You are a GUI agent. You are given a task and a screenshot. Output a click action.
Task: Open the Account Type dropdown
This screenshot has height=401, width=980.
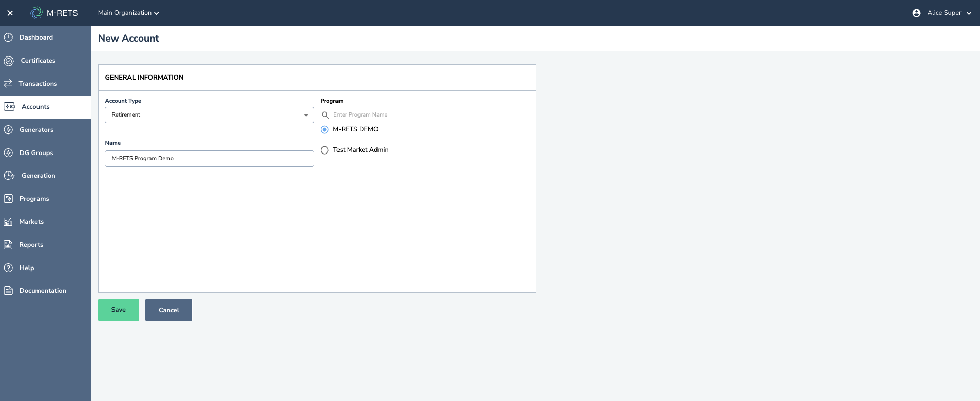click(210, 115)
